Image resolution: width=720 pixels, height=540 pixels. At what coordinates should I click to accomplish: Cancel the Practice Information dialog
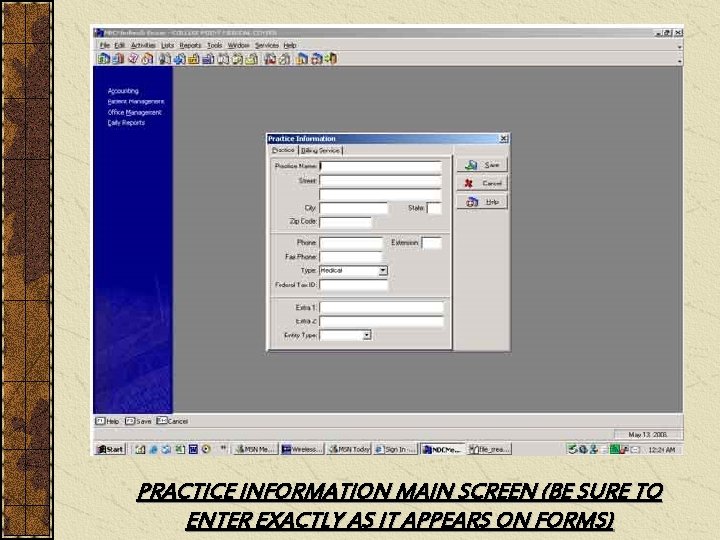(482, 183)
